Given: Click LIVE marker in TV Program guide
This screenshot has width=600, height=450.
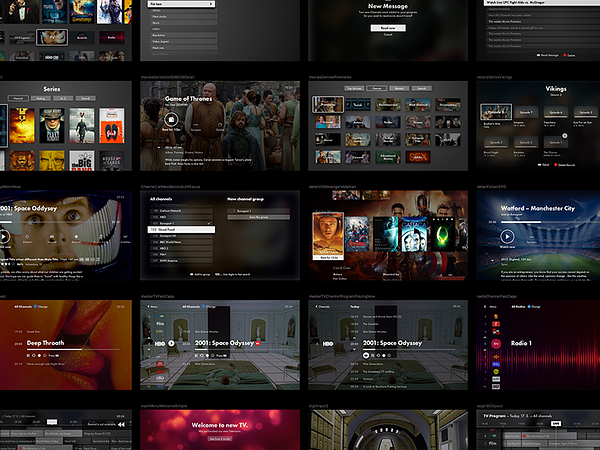Looking at the screenshot, I should pos(556,423).
